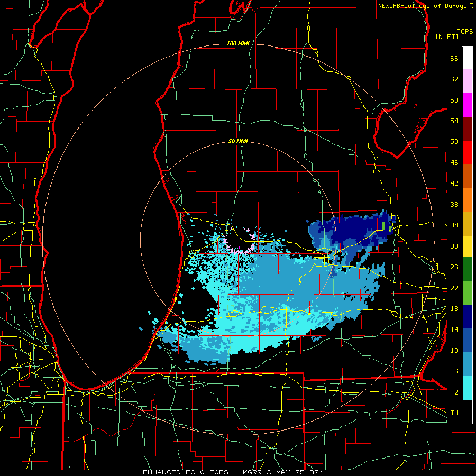The width and height of the screenshot is (476, 476).
Task: Select the navy blue legend swatch
Action: coord(467,317)
